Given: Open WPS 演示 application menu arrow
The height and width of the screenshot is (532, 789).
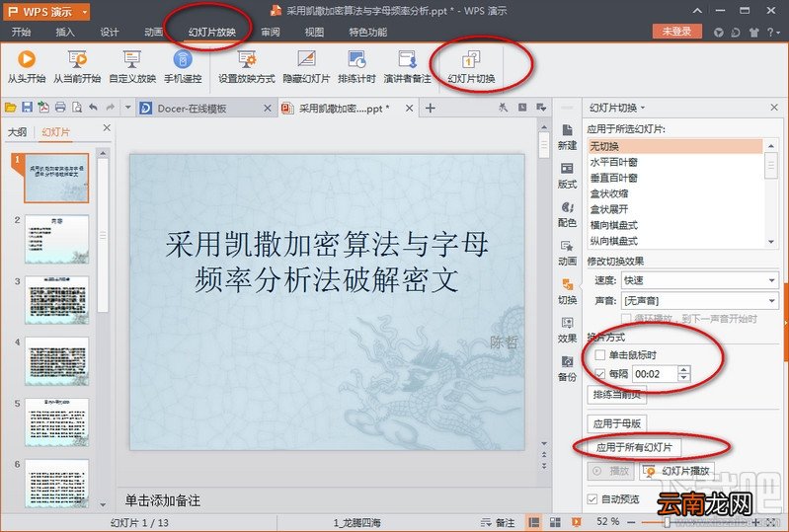Looking at the screenshot, I should point(85,12).
